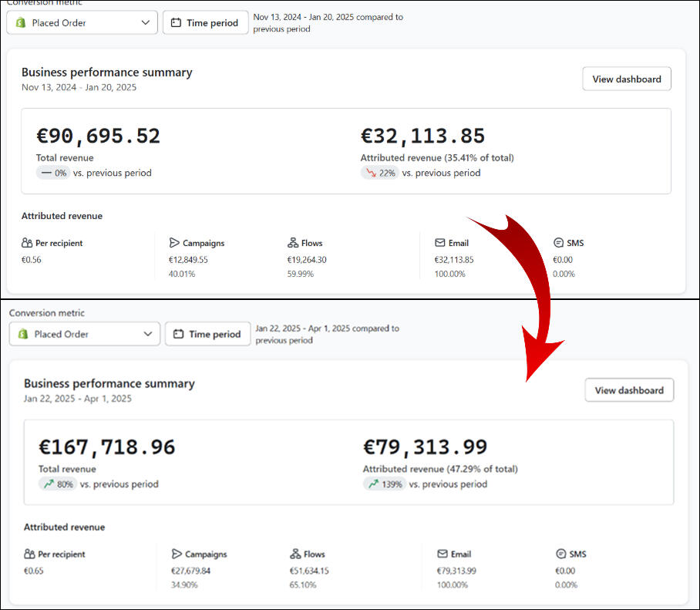The height and width of the screenshot is (610, 700).
Task: Expand Placed Order dropdown for Jan 22 – Apr 1 report
Action: pyautogui.click(x=85, y=335)
